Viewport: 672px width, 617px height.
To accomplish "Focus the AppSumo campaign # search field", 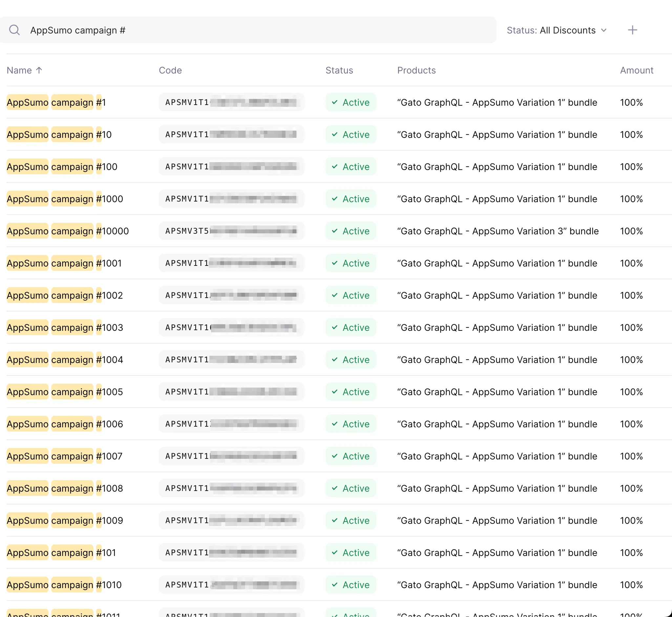I will (x=248, y=30).
